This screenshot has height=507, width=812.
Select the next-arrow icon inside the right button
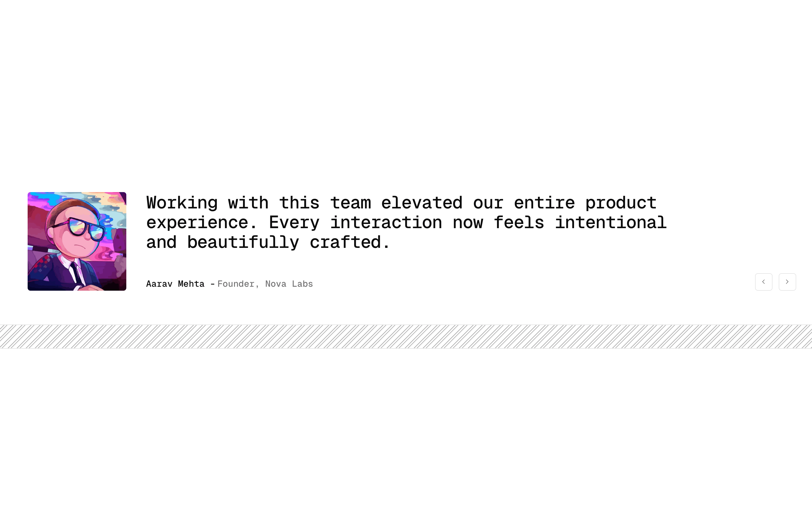point(787,282)
